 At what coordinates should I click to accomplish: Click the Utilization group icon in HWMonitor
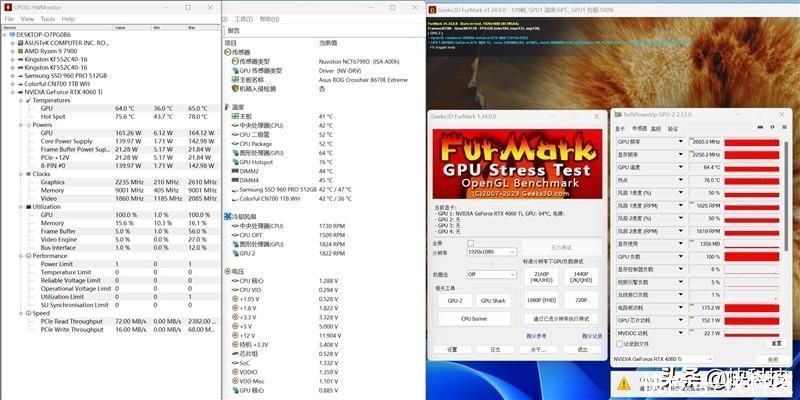click(29, 207)
